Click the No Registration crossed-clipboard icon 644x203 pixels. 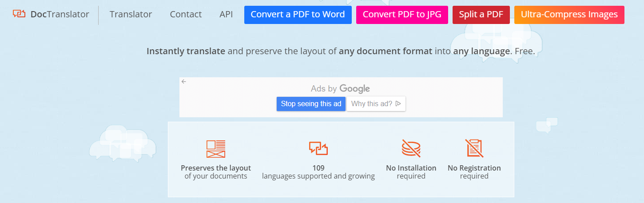pyautogui.click(x=474, y=148)
